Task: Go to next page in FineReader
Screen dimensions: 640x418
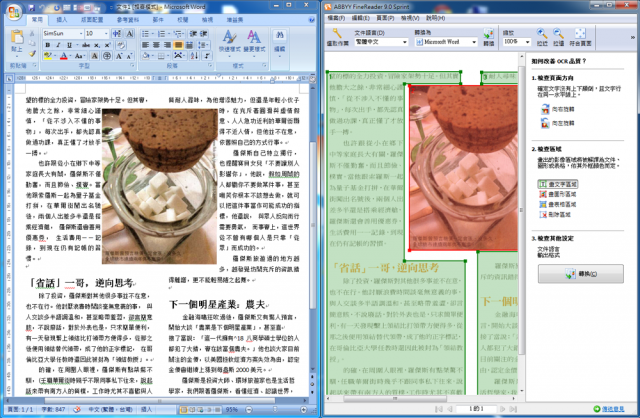Action: coord(502,409)
